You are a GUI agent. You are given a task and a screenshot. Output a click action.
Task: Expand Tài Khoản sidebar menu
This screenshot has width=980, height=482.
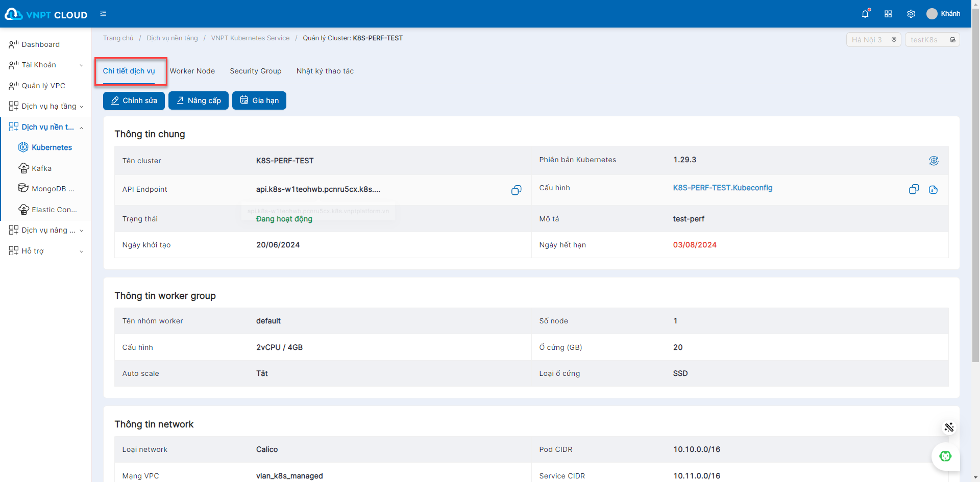coord(46,65)
